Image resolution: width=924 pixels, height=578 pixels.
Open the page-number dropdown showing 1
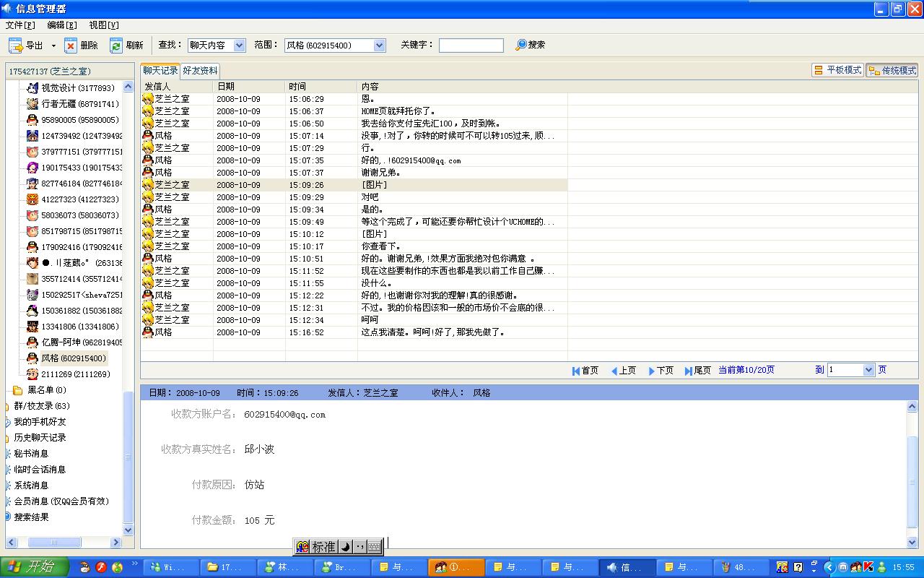coord(868,370)
